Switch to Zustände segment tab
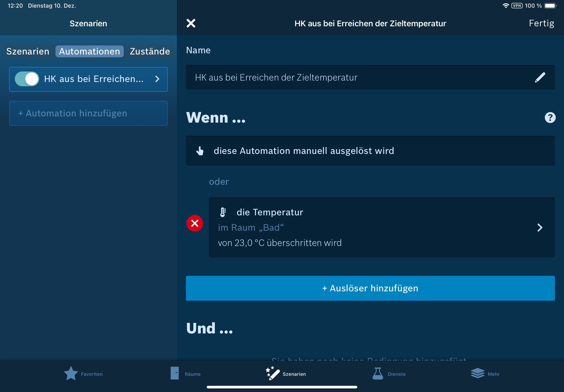 (x=150, y=51)
